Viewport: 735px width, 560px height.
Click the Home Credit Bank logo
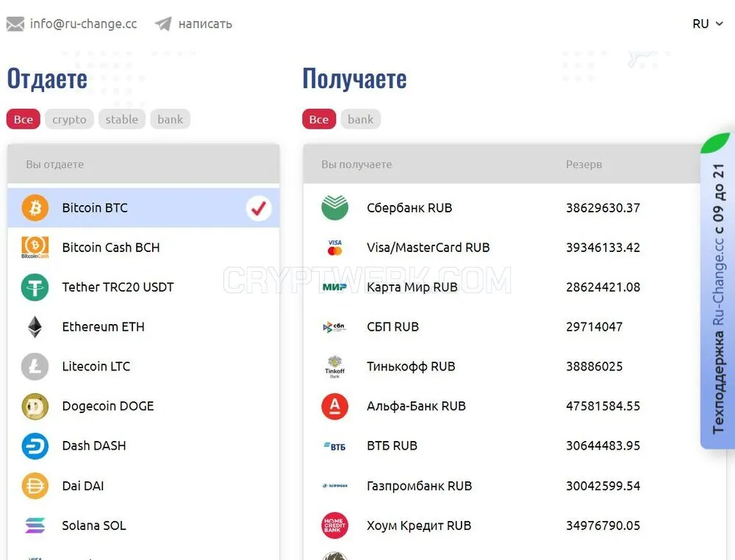click(x=334, y=525)
